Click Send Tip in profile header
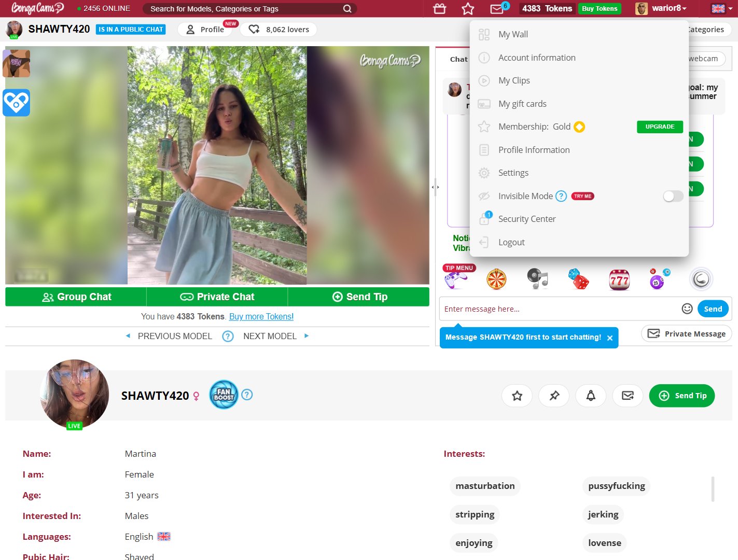 pos(682,396)
